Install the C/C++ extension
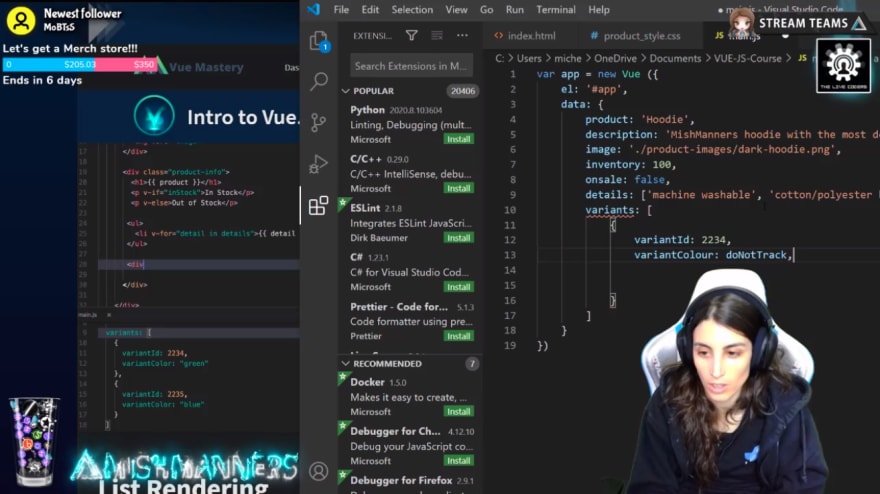The height and width of the screenshot is (494, 880). 459,188
